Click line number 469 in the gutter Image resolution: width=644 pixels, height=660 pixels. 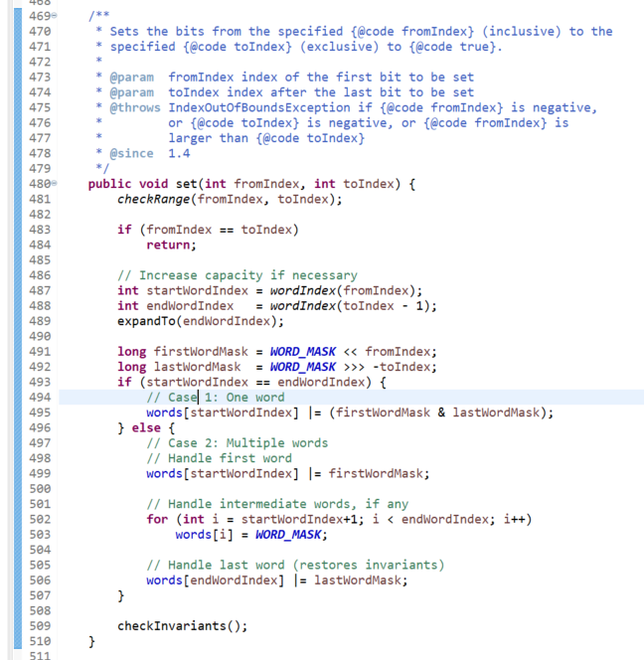click(x=40, y=16)
